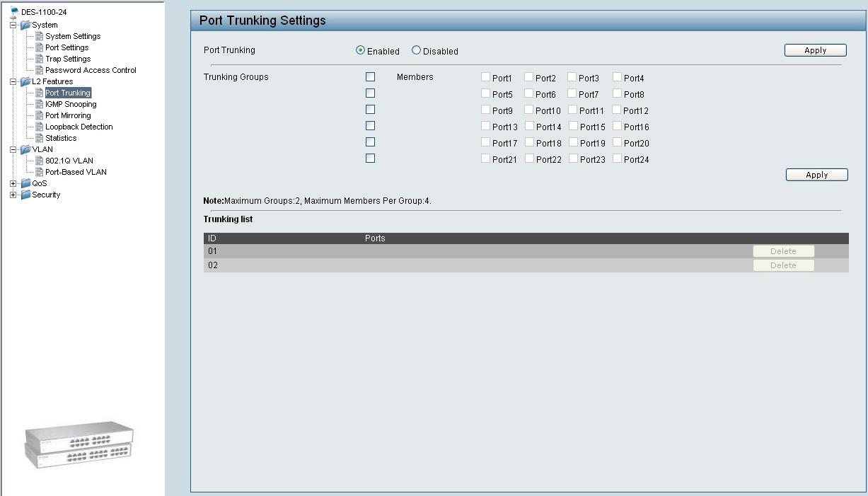Tick the Port6 member checkbox
Viewport: 868px width, 496px height.
pos(528,93)
